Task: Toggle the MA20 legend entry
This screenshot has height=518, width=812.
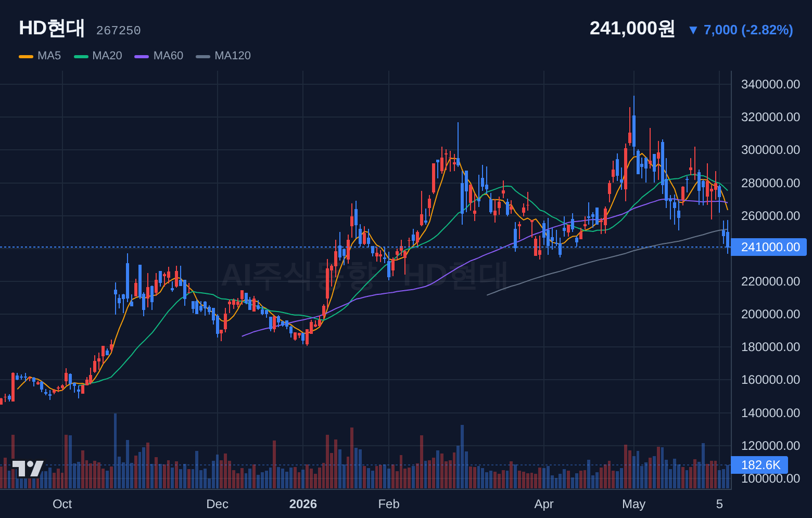Action: tap(98, 56)
